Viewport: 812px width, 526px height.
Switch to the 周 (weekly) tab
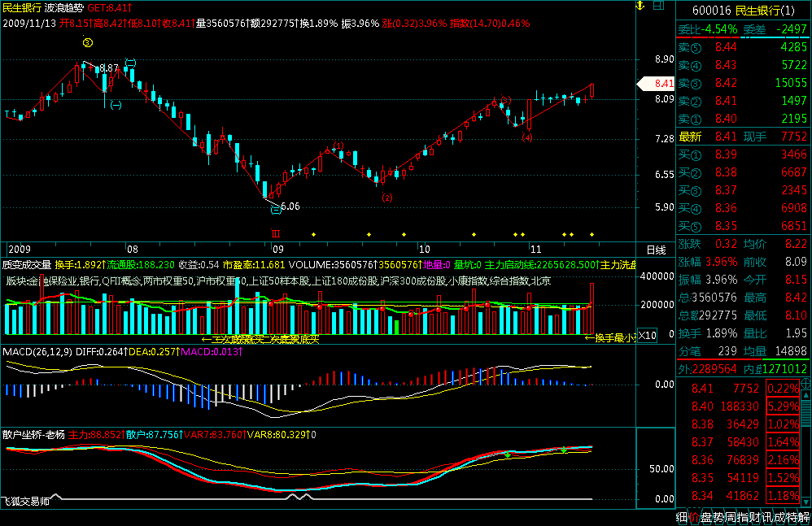(x=731, y=517)
